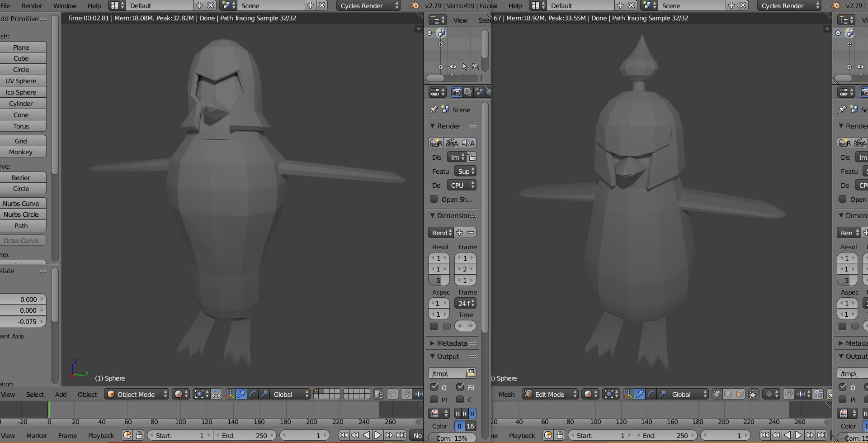Open Help menu in right window

click(x=515, y=5)
